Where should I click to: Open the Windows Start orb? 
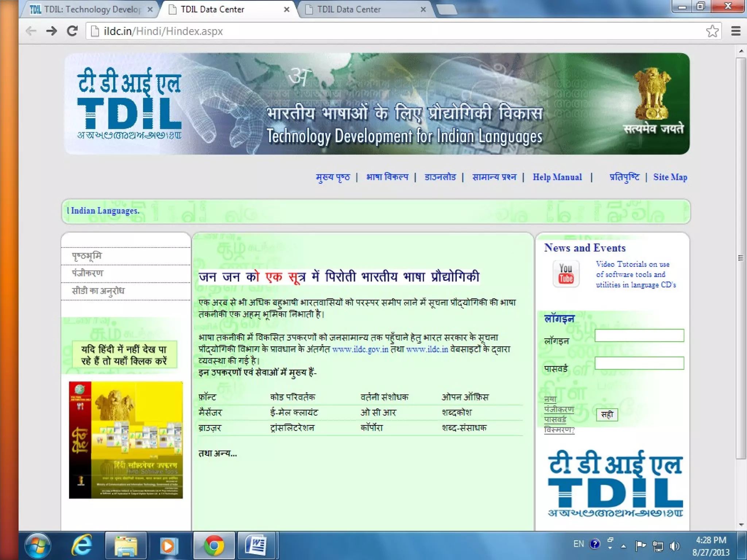pyautogui.click(x=38, y=546)
